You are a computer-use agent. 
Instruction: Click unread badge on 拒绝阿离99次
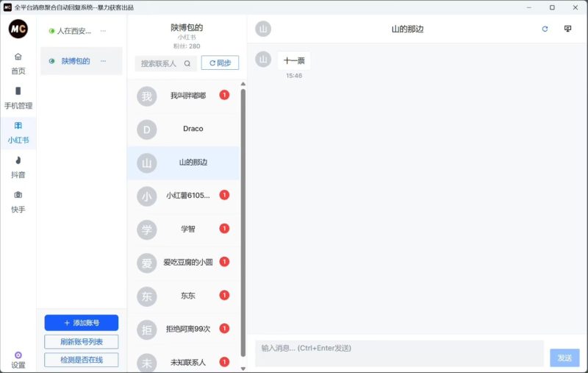(x=224, y=328)
